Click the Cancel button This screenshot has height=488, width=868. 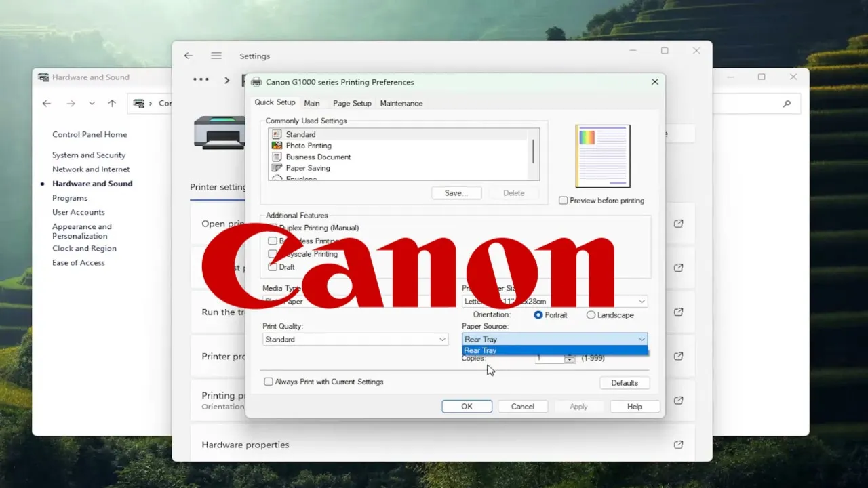click(523, 407)
